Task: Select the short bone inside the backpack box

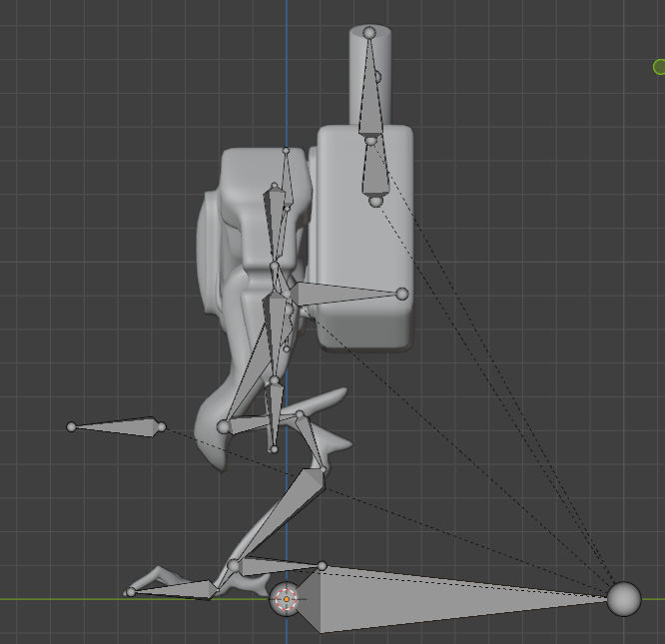Action: [375, 170]
